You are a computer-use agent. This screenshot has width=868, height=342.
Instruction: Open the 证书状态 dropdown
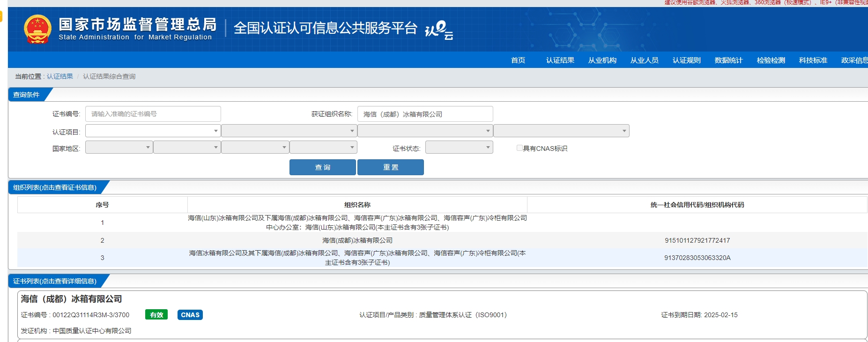459,147
